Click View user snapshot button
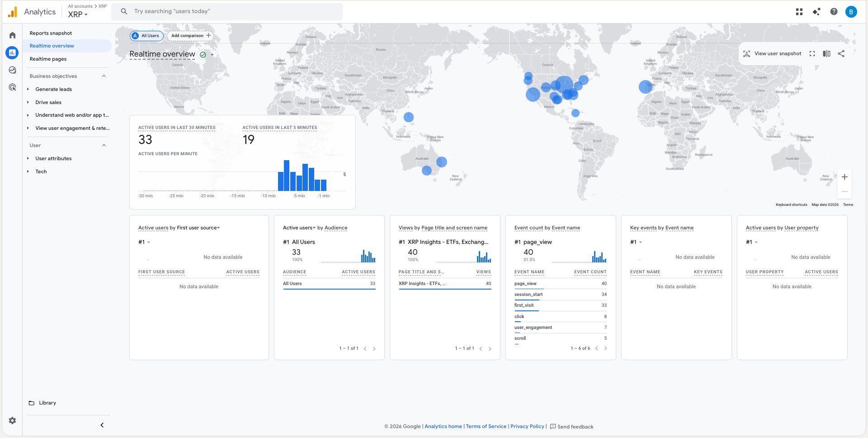This screenshot has width=868, height=438. coord(772,53)
